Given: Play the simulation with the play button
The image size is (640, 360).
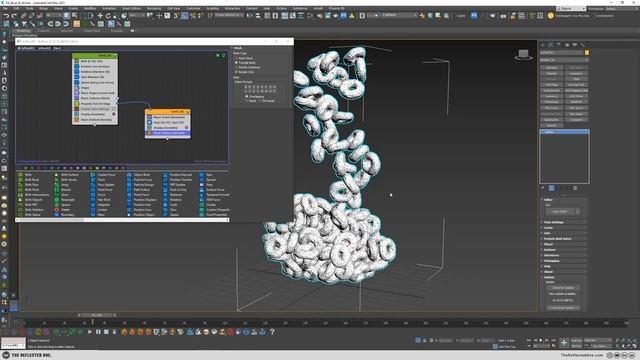Looking at the screenshot, I should pyautogui.click(x=90, y=332).
